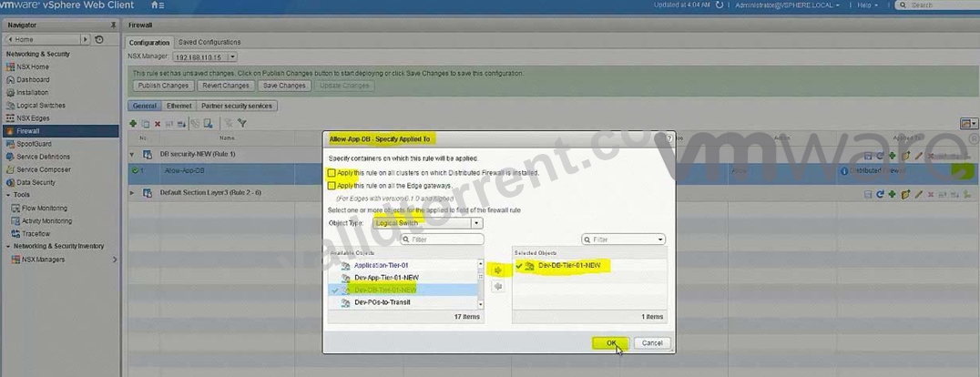Viewport: 980px width, 377px height.
Task: Click the copy icon in firewall toolbar
Action: pyautogui.click(x=145, y=124)
